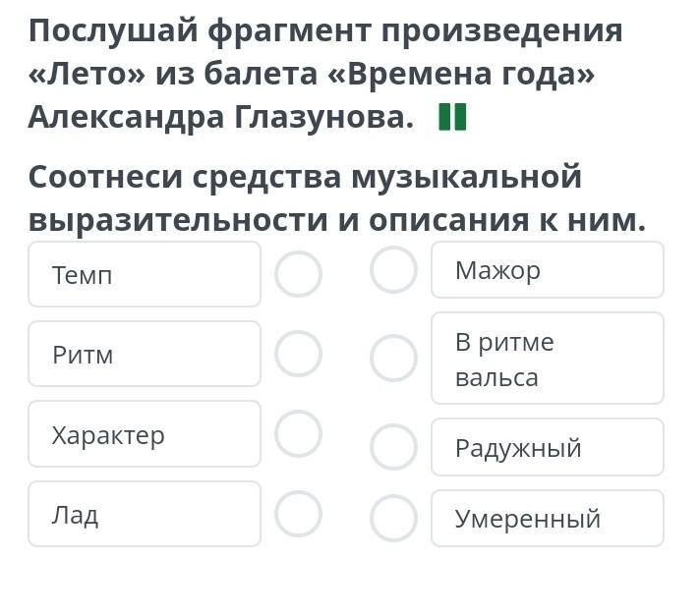Choose the В ритме вальса card
This screenshot has width=700, height=615.
pyautogui.click(x=548, y=359)
